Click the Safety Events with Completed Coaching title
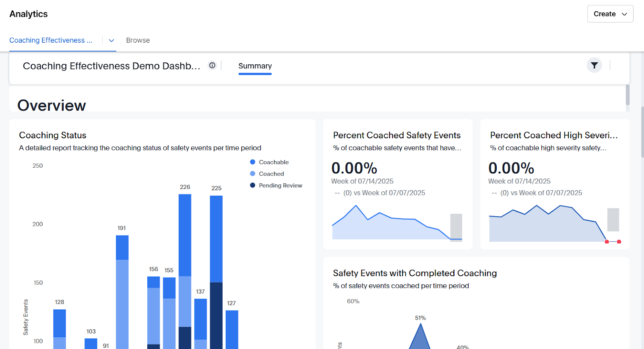The width and height of the screenshot is (644, 349). tap(415, 273)
